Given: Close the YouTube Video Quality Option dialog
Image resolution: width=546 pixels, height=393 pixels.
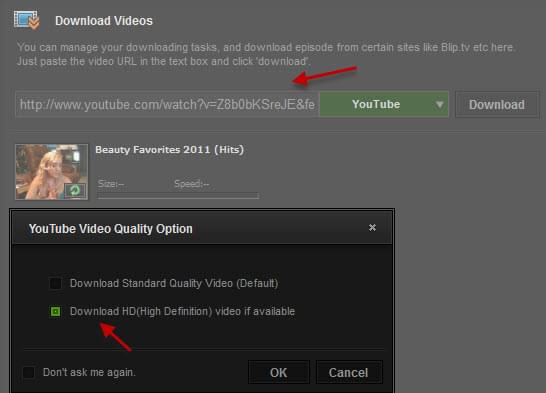Looking at the screenshot, I should click(x=372, y=227).
